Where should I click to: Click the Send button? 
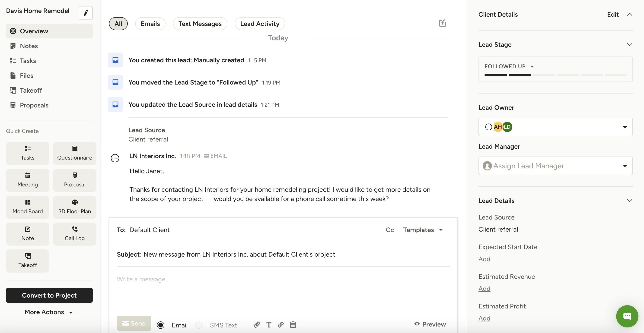click(x=134, y=323)
